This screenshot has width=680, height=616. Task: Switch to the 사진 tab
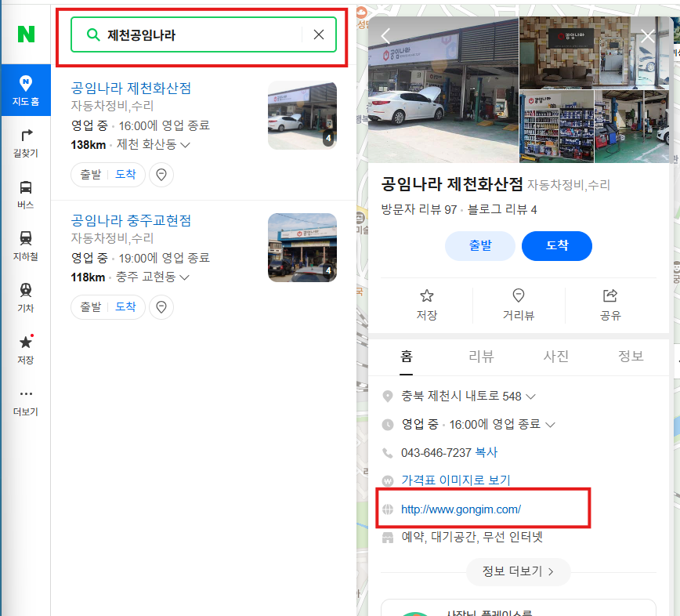(556, 357)
